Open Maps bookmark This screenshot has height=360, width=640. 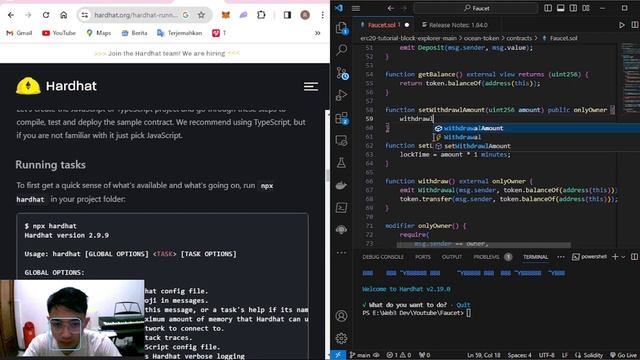pyautogui.click(x=99, y=33)
